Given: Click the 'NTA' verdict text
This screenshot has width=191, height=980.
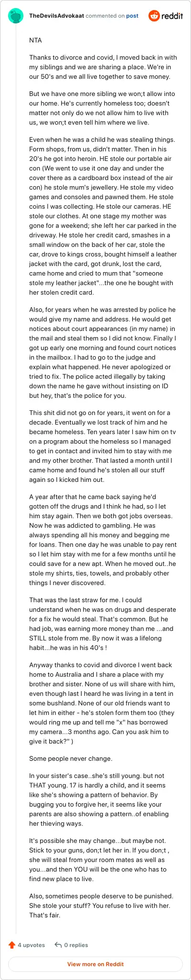Looking at the screenshot, I should [35, 41].
